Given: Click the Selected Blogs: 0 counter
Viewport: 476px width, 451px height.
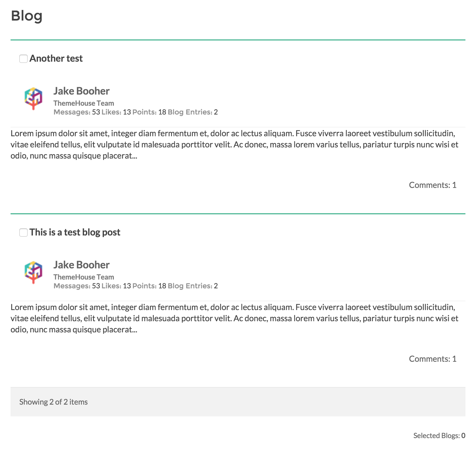Looking at the screenshot, I should [439, 435].
